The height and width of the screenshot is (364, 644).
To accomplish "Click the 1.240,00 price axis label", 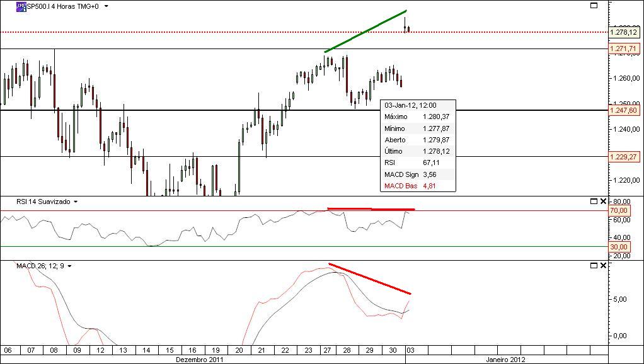I will point(626,129).
